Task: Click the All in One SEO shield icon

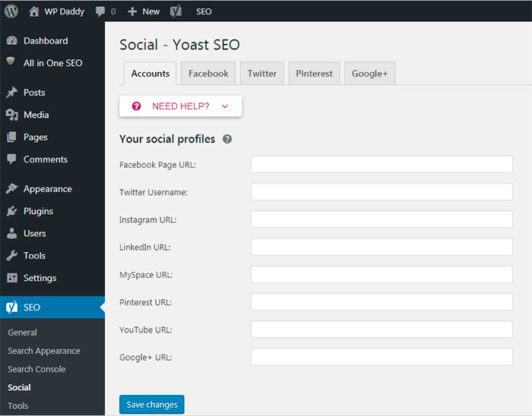Action: (11, 61)
